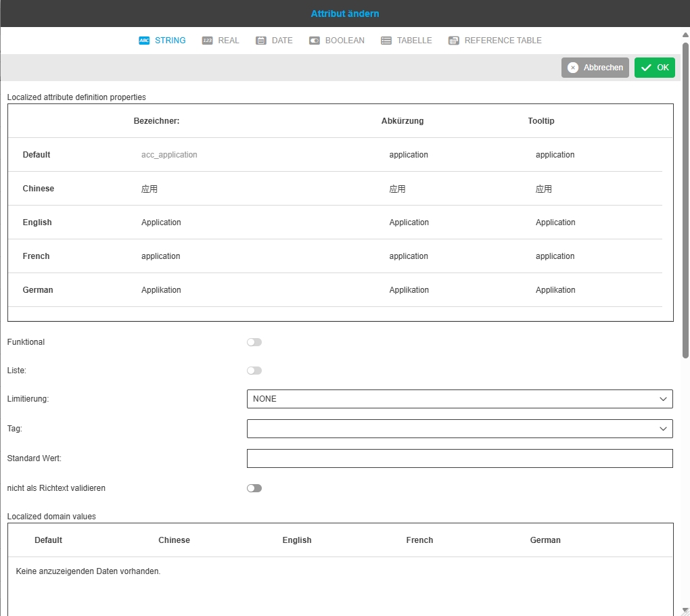Confirm with the green OK button
This screenshot has height=616, width=690.
coord(655,68)
